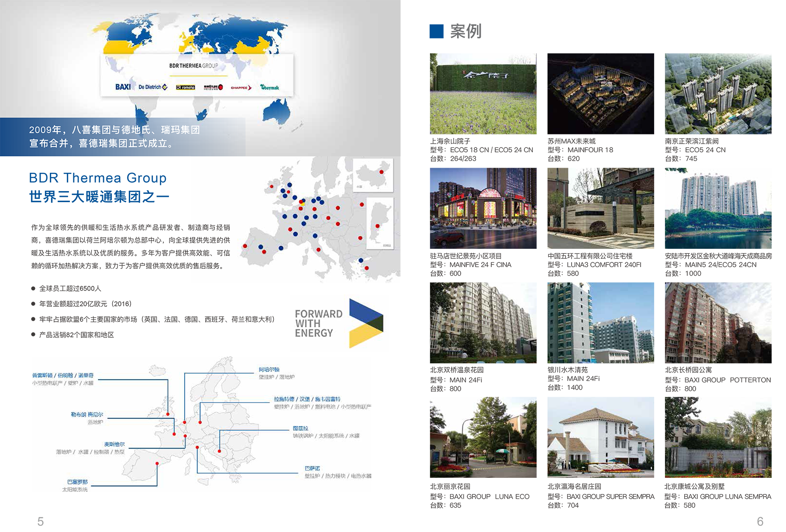Open the 北京瀛海名居庄园 villa photo
The width and height of the screenshot is (786, 532).
click(600, 437)
